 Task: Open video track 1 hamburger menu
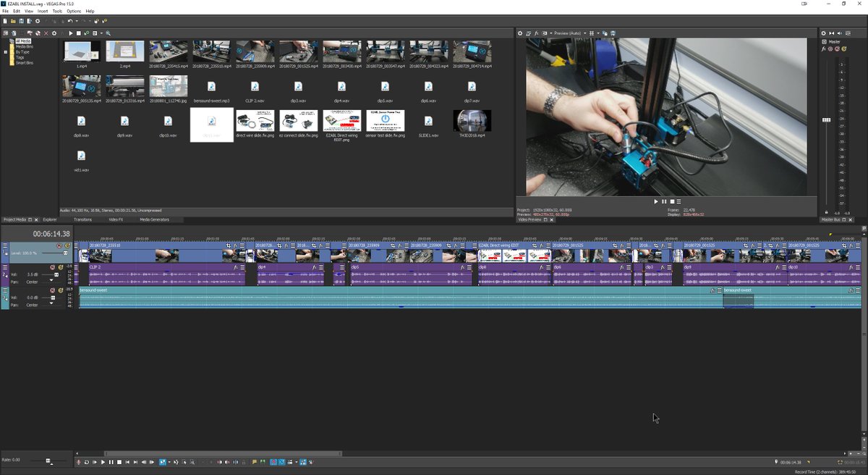coord(5,245)
